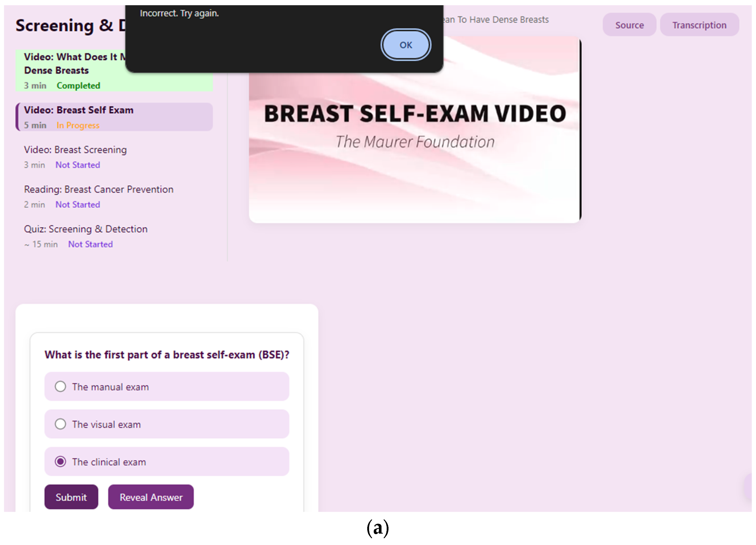Click the Maurer Foundation subtitle on video
This screenshot has height=545, width=756.
click(415, 142)
